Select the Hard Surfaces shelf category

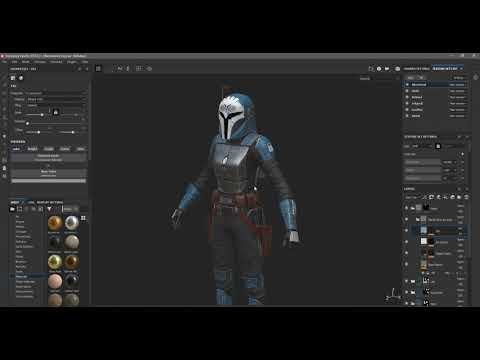coord(24,246)
